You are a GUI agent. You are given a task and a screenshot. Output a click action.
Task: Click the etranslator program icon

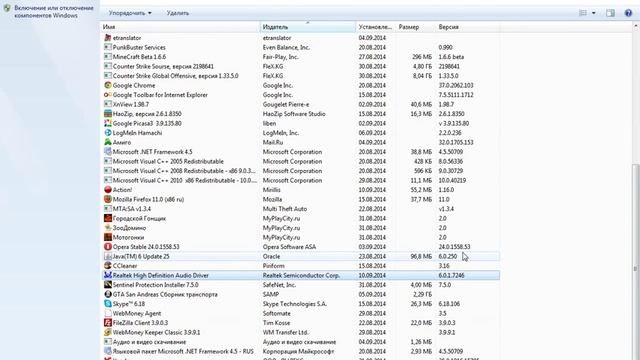point(108,38)
